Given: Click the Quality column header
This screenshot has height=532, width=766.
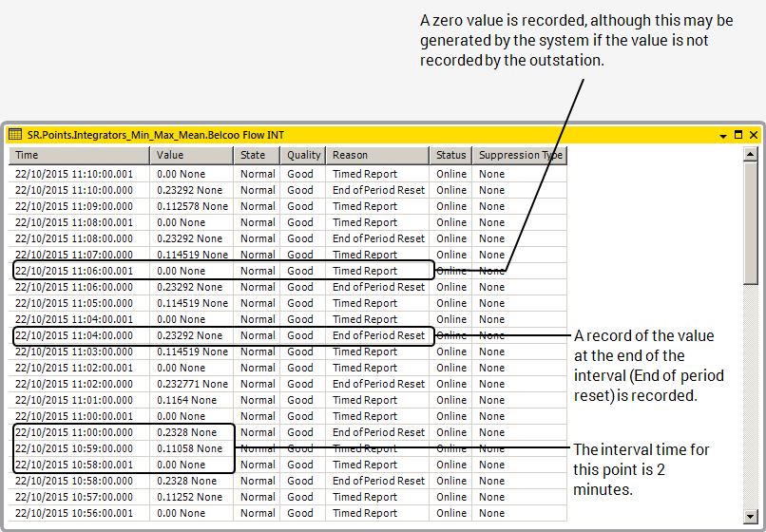Looking at the screenshot, I should 304,155.
